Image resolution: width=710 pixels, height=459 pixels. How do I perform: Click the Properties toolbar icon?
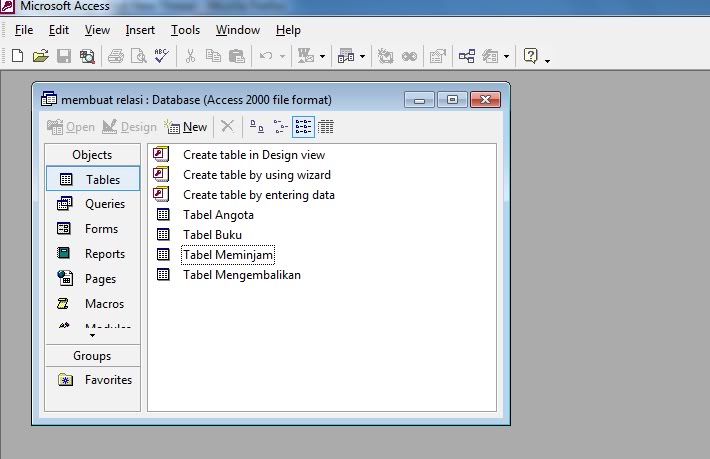click(x=438, y=56)
